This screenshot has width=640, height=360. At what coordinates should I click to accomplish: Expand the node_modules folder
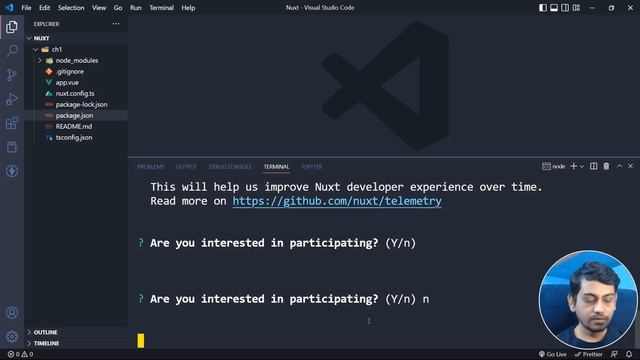tap(40, 60)
